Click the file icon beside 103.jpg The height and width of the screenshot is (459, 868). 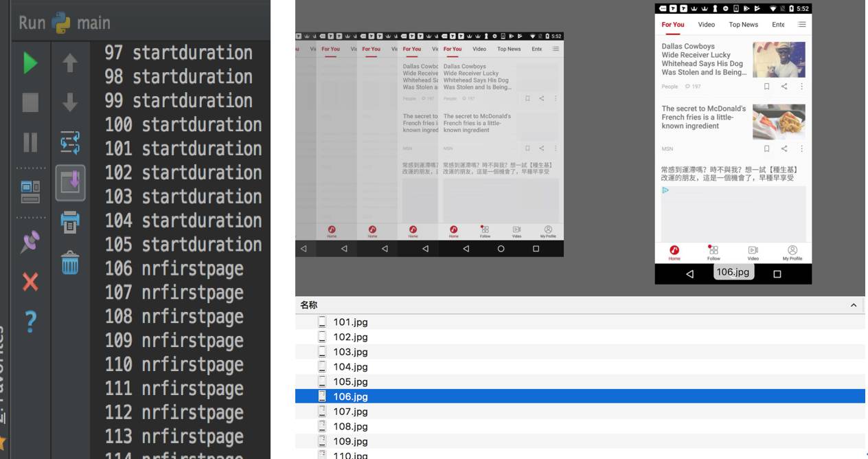tap(322, 352)
